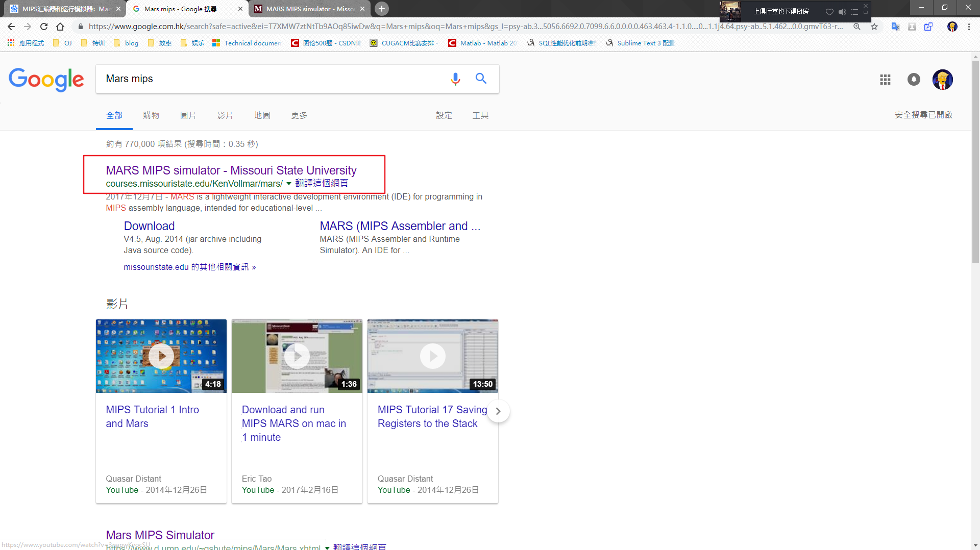Select the 影片 results tab
This screenshot has width=980, height=550.
tap(225, 115)
